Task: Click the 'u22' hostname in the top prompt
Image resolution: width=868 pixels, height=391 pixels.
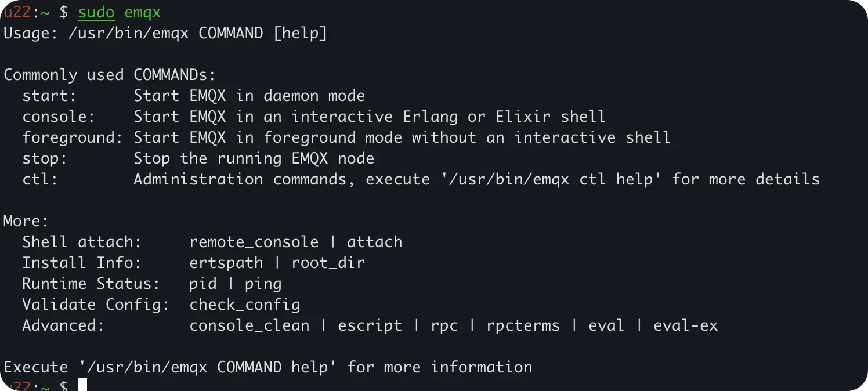Action: (17, 12)
